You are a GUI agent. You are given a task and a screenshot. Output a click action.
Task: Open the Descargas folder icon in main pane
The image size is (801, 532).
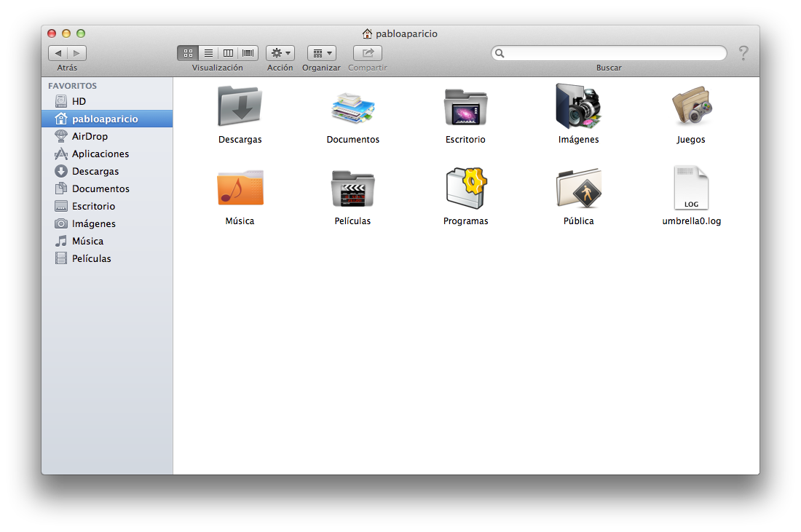[x=240, y=107]
